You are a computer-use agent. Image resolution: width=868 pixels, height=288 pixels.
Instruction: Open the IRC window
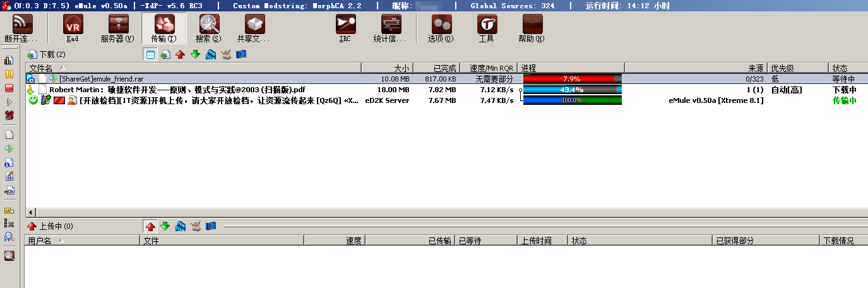tap(345, 28)
